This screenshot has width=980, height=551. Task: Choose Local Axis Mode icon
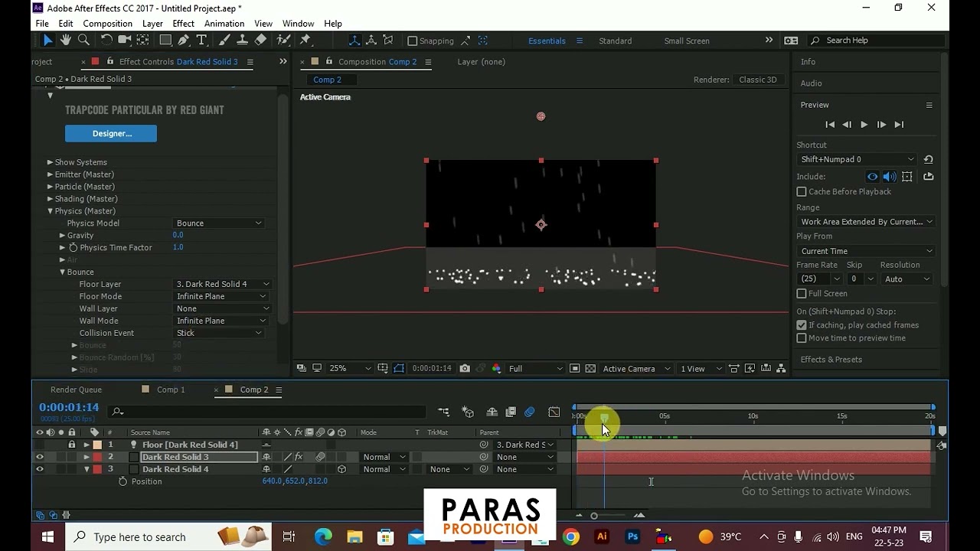[x=354, y=41]
